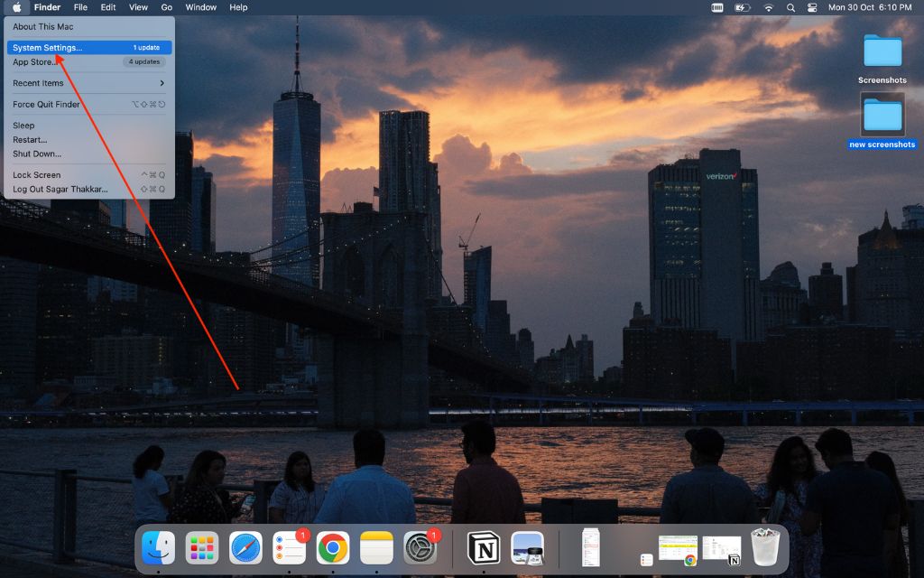Open the Notes app icon
Screen dimensions: 924x578
376,547
